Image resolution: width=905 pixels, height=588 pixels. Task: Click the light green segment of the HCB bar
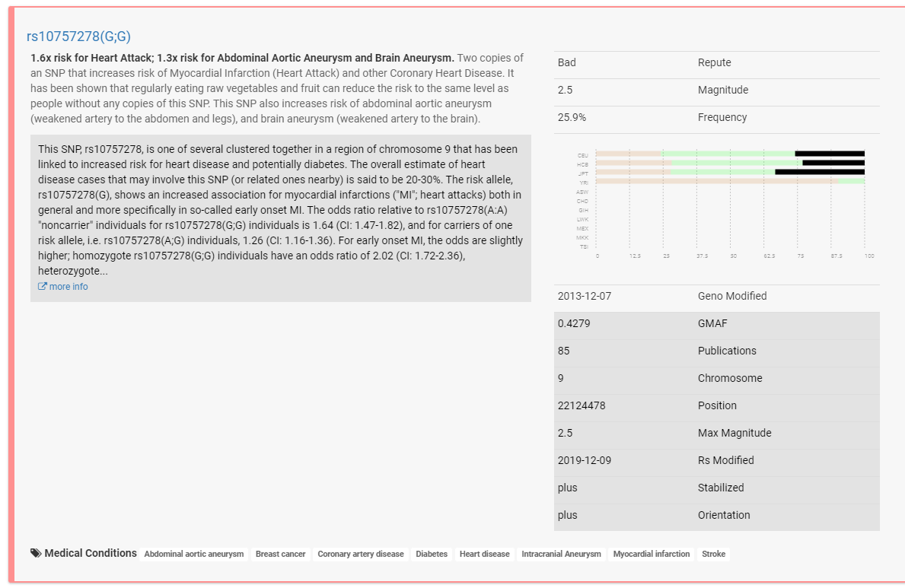pos(736,163)
